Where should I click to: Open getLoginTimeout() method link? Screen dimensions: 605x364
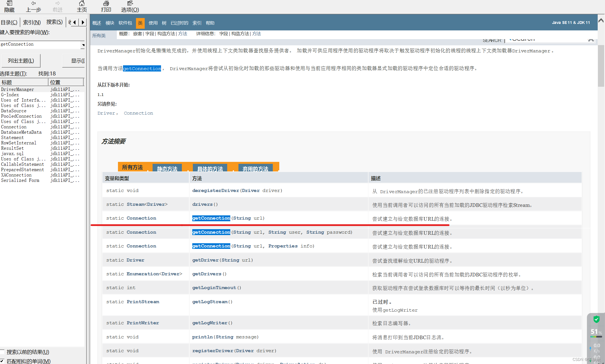214,288
